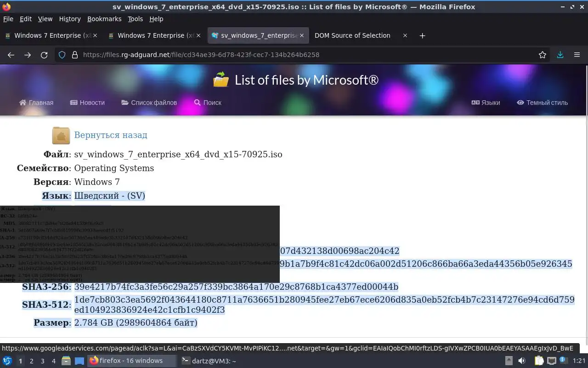Image resolution: width=588 pixels, height=368 pixels.
Task: Click the notification tray icon with badge
Action: pyautogui.click(x=563, y=361)
